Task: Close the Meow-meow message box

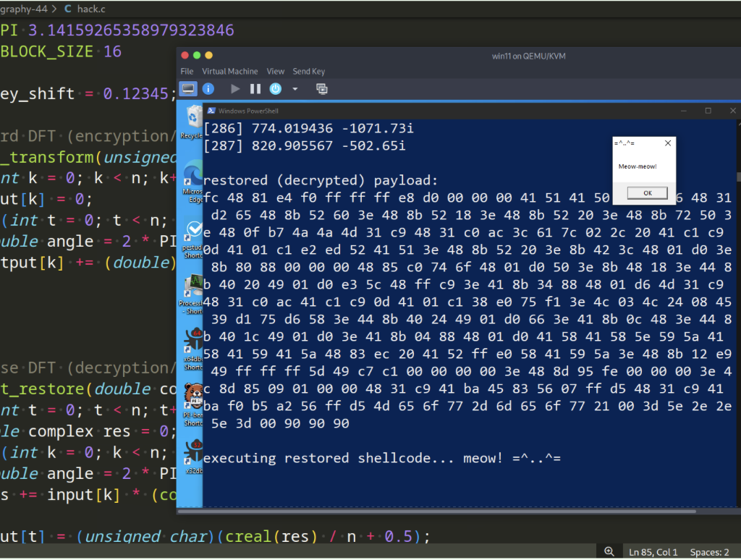Action: click(x=668, y=143)
